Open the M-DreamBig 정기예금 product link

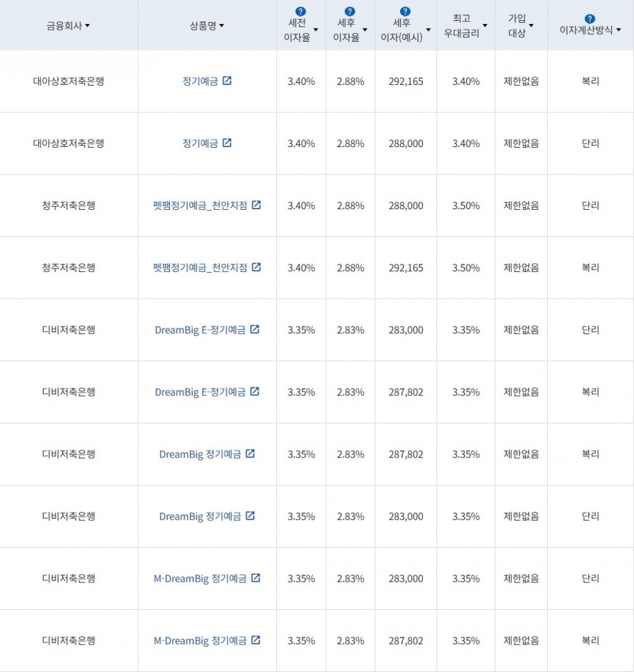[202, 578]
